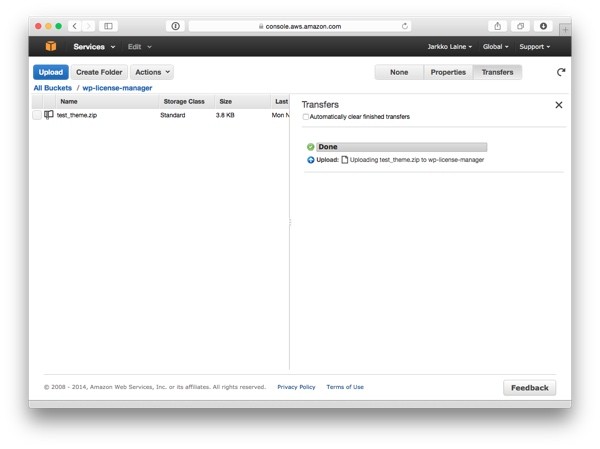Image resolution: width=600 pixels, height=449 pixels.
Task: Sort by the Storage Class column header
Action: pos(186,101)
